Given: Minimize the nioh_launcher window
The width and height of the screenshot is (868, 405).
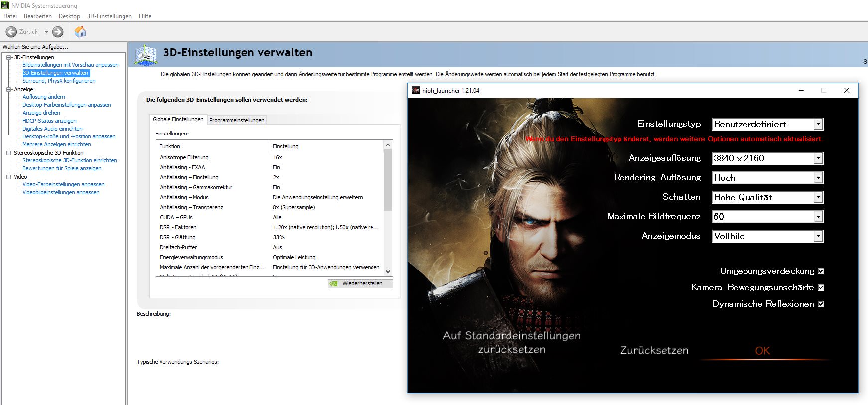Looking at the screenshot, I should pyautogui.click(x=801, y=90).
